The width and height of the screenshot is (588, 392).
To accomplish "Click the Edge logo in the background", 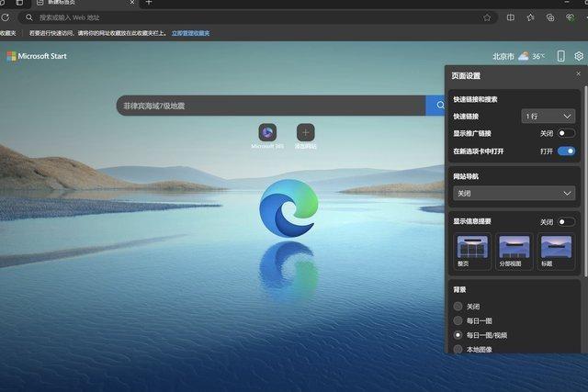I will (288, 208).
